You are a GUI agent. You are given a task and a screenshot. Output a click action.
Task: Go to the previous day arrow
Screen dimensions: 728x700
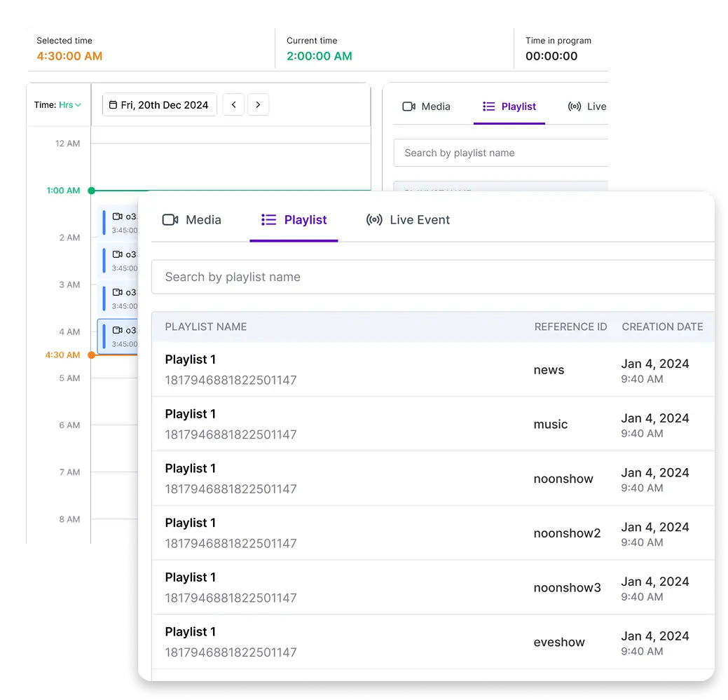tap(233, 105)
